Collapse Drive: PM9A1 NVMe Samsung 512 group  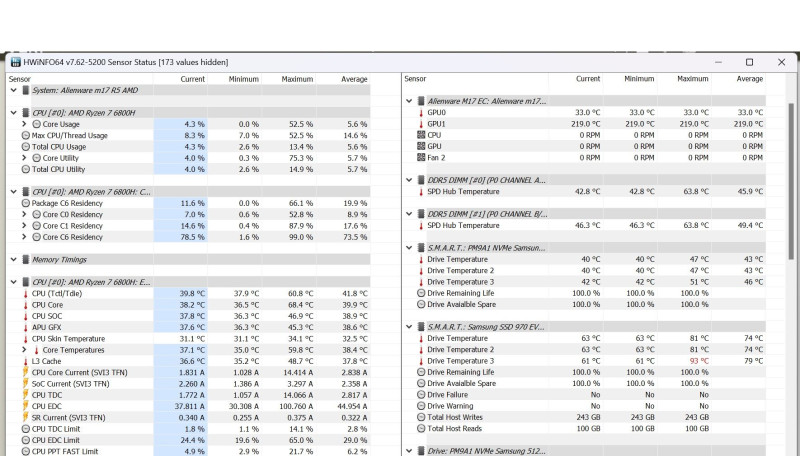[x=409, y=451]
